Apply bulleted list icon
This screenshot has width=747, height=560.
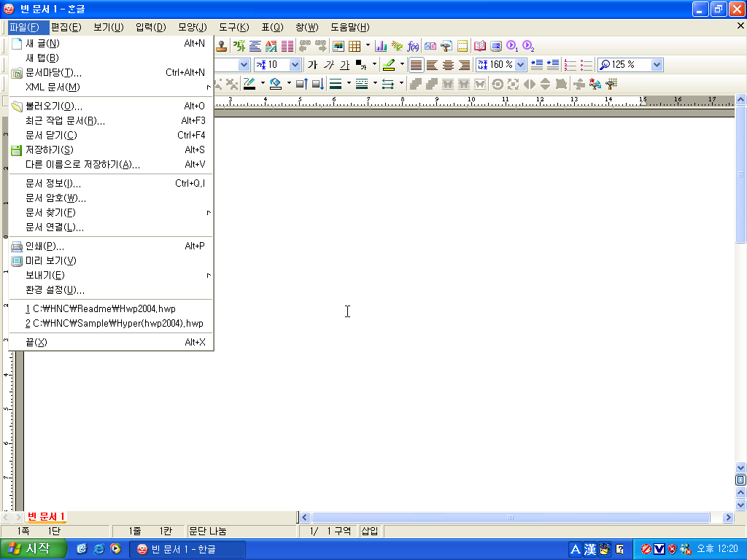(x=587, y=64)
